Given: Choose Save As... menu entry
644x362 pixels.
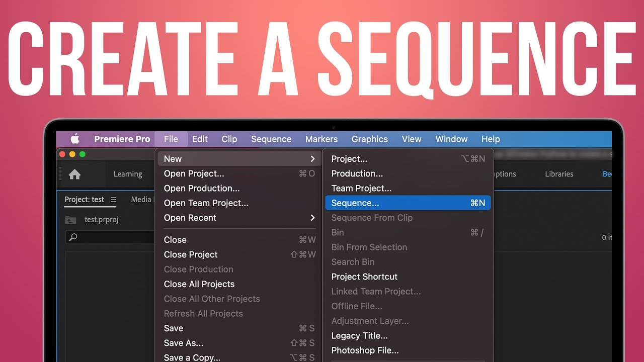Looking at the screenshot, I should [238, 343].
